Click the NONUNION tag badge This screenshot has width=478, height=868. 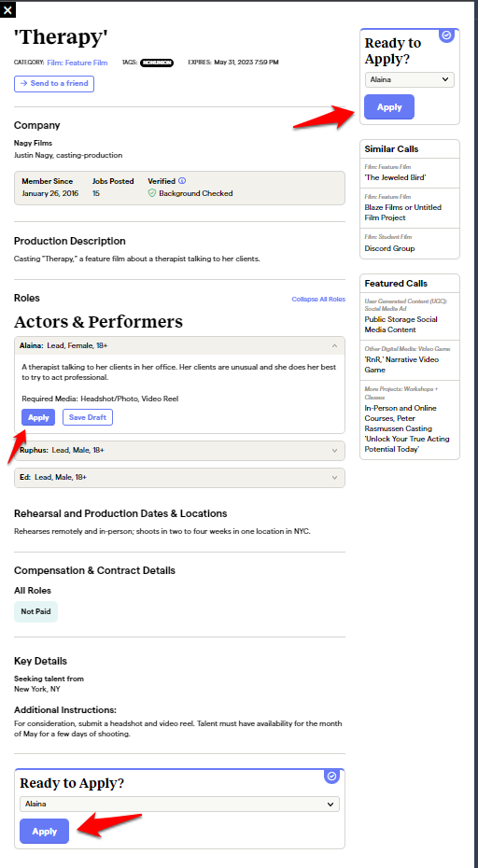click(x=157, y=63)
